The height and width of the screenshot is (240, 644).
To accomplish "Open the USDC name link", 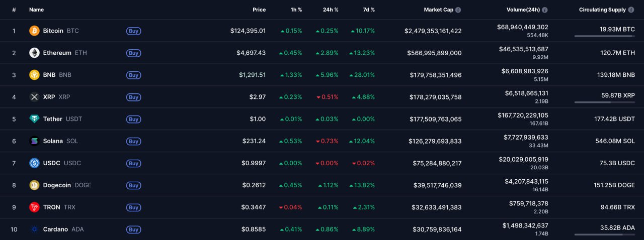I will (62, 163).
